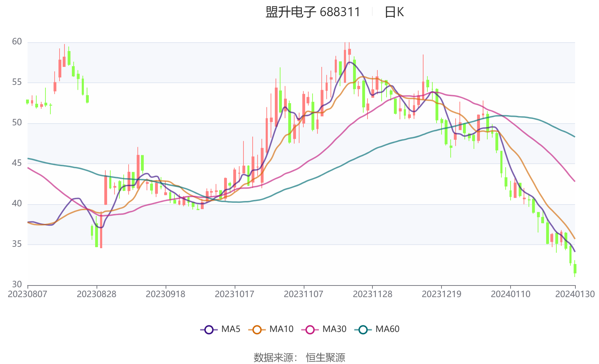The width and height of the screenshot is (599, 364).
Task: Click the 20231107 x-axis date label
Action: [303, 294]
